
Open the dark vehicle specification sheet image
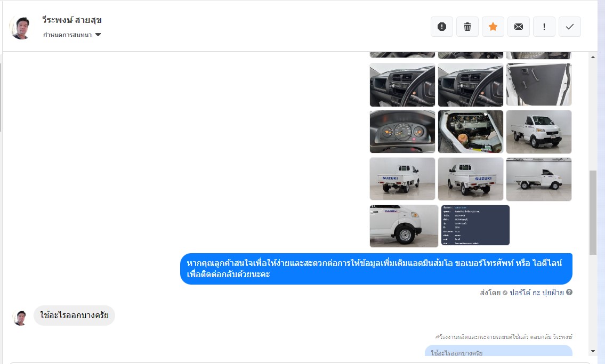tap(475, 225)
